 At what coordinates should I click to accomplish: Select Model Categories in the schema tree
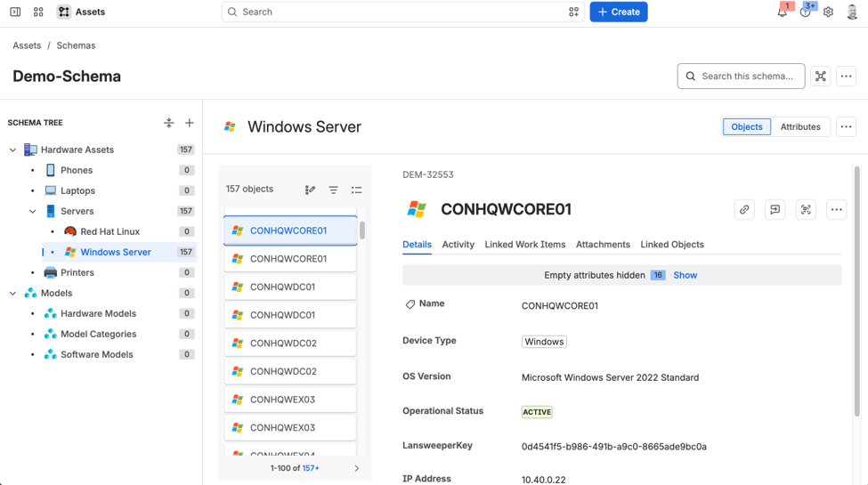point(98,334)
